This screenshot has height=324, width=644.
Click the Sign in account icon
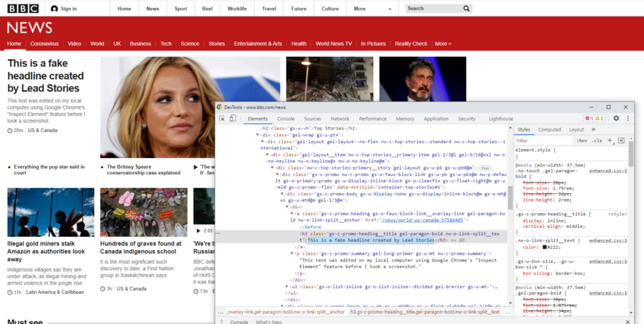point(54,9)
